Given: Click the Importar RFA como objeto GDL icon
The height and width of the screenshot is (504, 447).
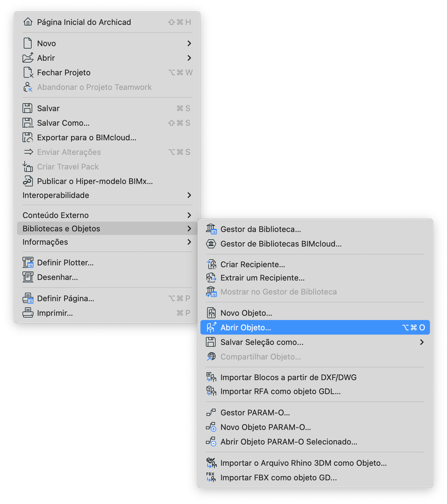Looking at the screenshot, I should click(211, 391).
